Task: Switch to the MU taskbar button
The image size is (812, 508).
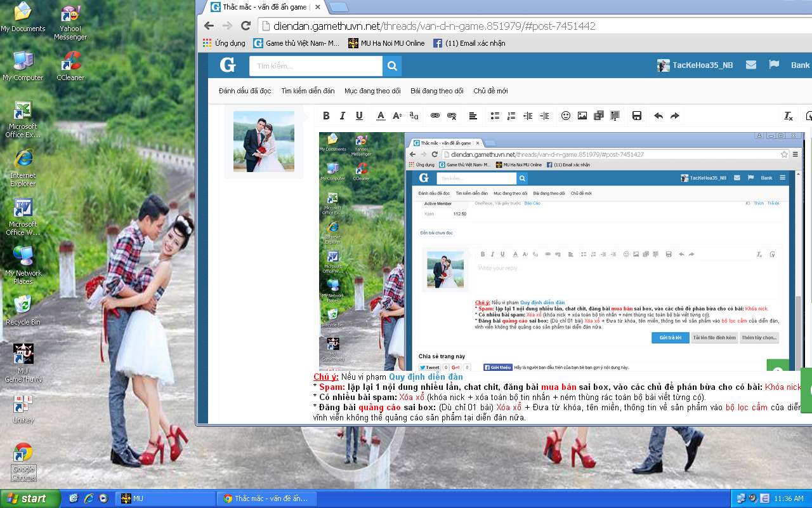Action: pos(166,498)
